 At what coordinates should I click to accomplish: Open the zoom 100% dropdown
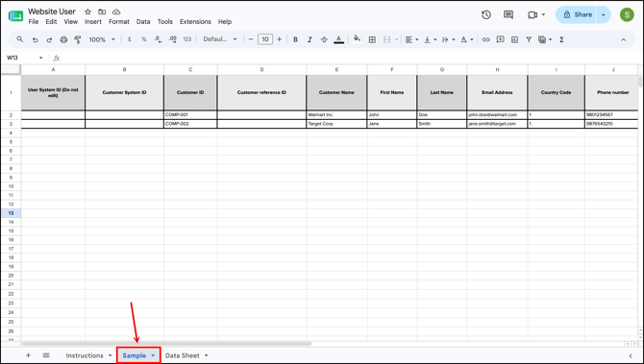(102, 39)
